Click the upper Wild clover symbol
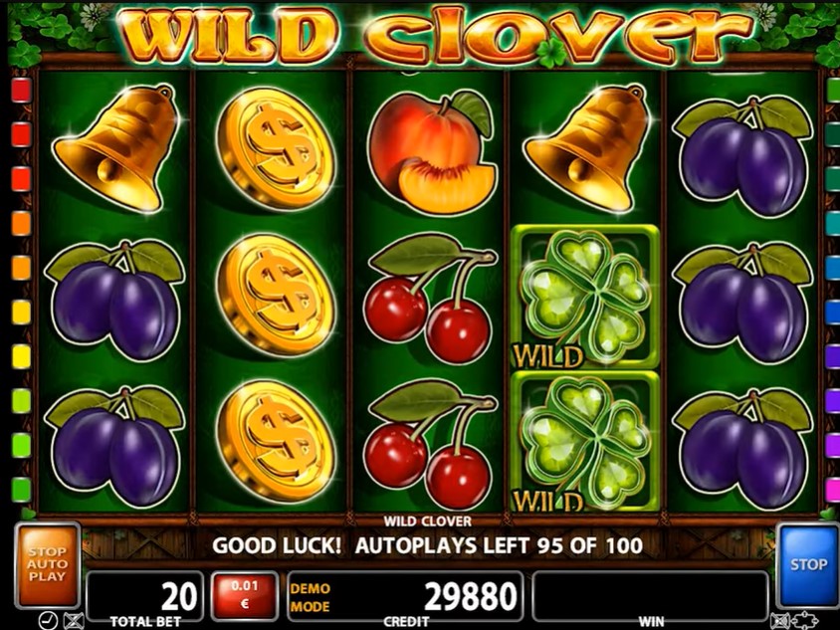 pos(585,298)
